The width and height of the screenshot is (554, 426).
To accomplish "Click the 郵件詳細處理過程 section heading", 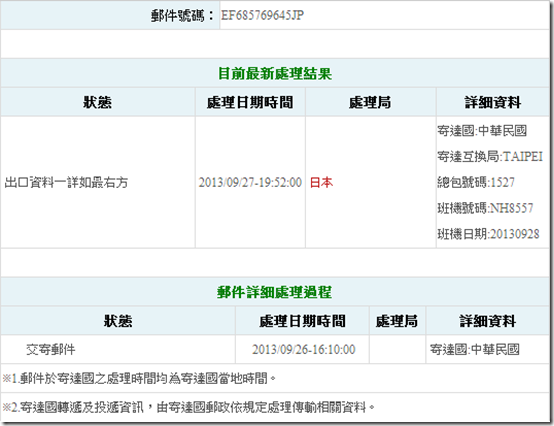I will (275, 292).
